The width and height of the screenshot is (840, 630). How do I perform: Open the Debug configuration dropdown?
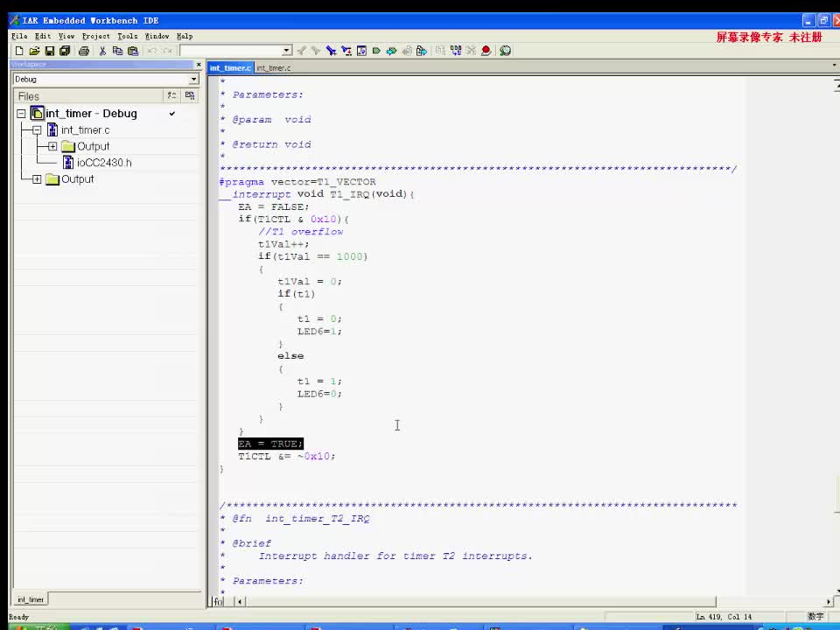pyautogui.click(x=193, y=80)
